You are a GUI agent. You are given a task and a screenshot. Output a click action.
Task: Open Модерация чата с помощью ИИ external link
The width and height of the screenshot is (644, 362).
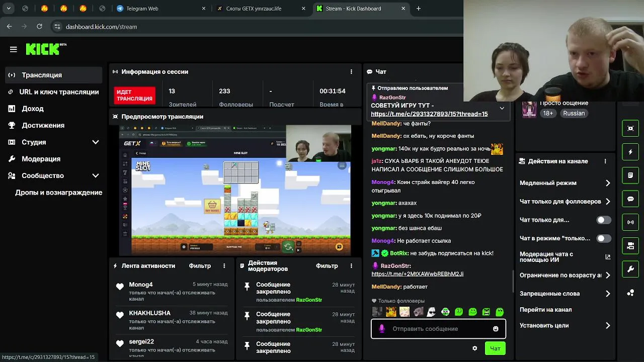pos(608,257)
